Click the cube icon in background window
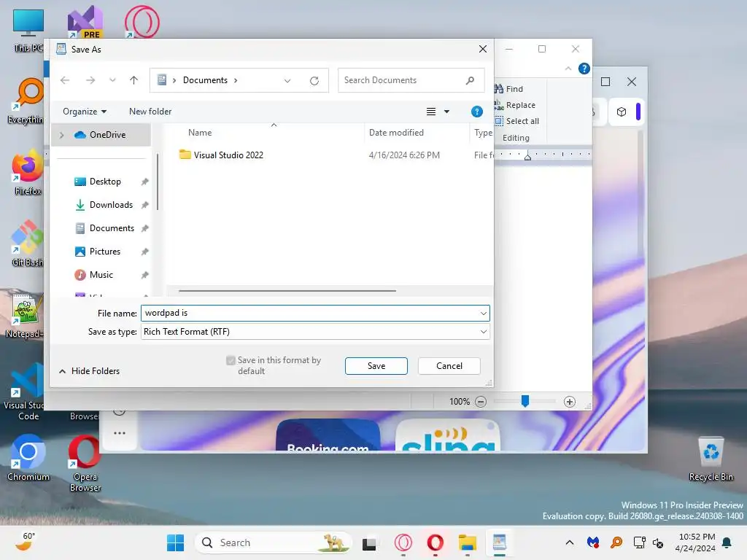The height and width of the screenshot is (560, 747). click(x=622, y=112)
